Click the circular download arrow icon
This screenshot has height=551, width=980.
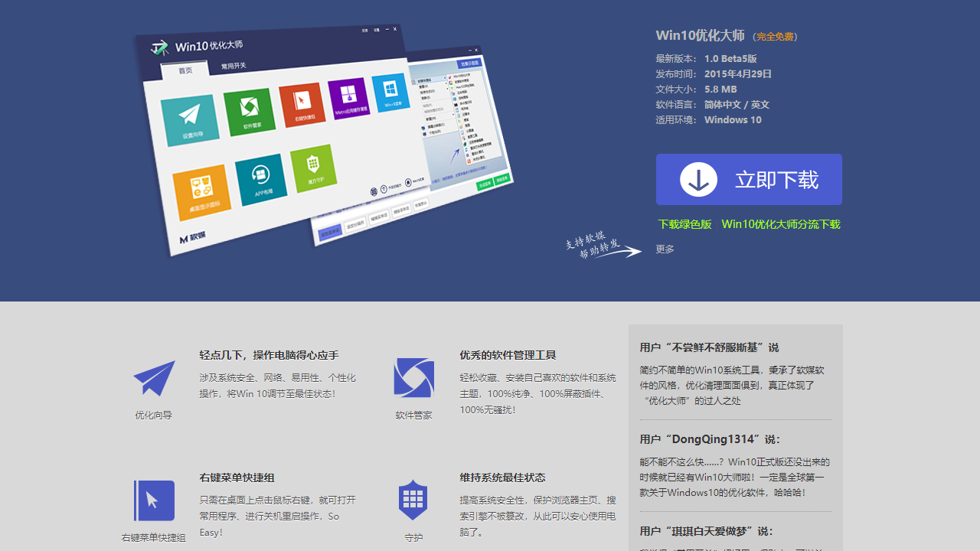click(x=697, y=178)
